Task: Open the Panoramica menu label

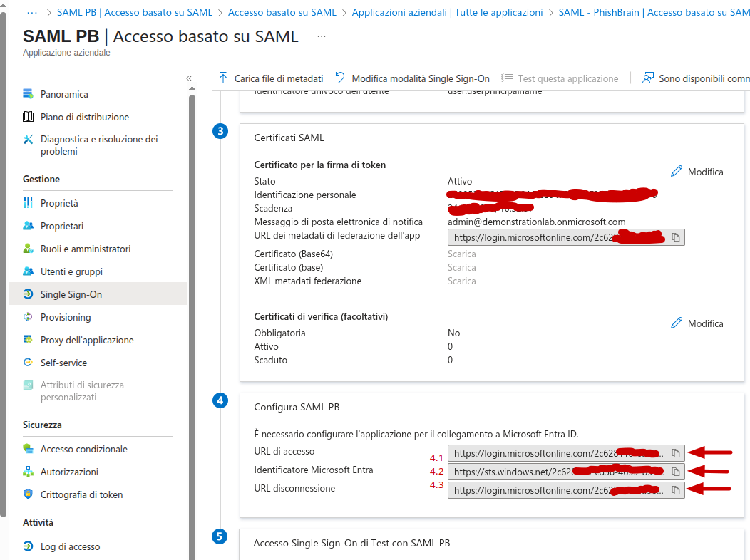Action: [x=64, y=94]
